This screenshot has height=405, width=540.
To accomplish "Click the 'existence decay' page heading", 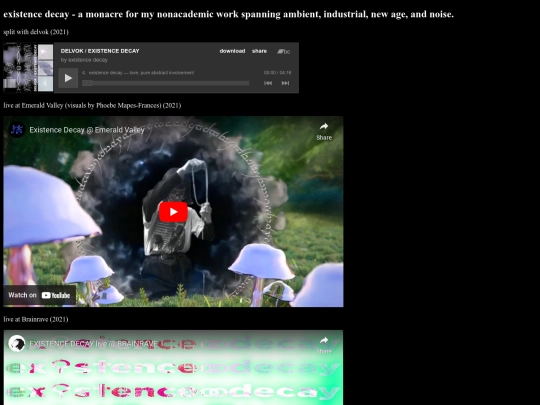I will pyautogui.click(x=228, y=14).
